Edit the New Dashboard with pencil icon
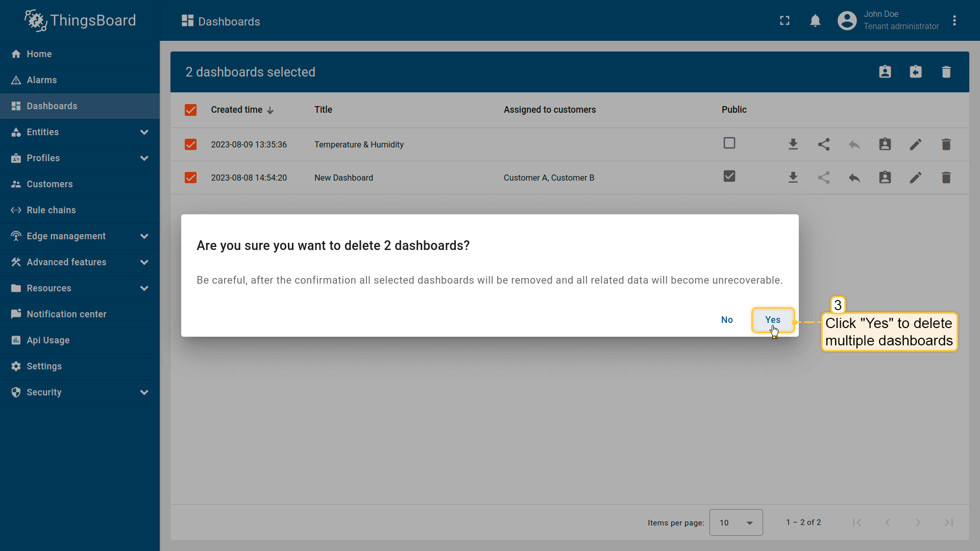 915,178
